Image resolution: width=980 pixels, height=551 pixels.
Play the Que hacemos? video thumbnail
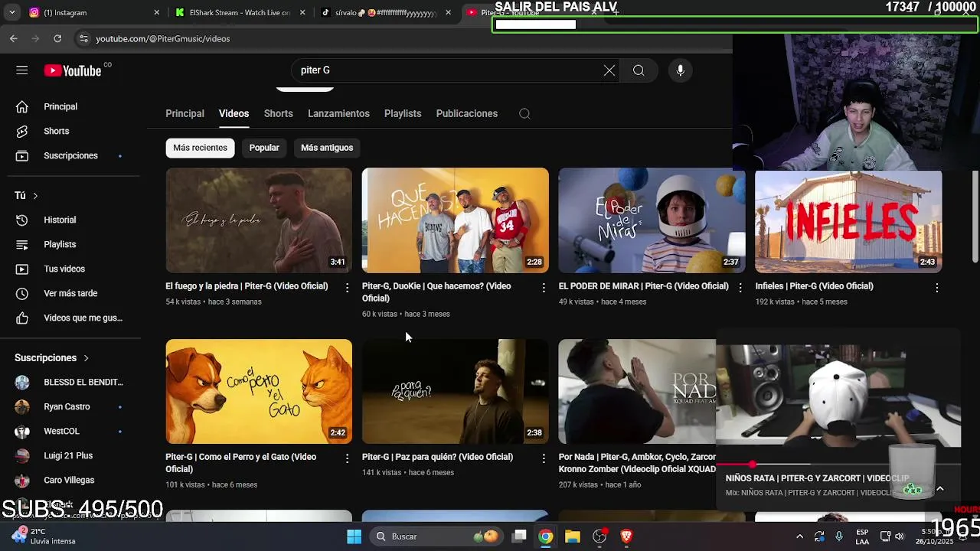pos(456,220)
